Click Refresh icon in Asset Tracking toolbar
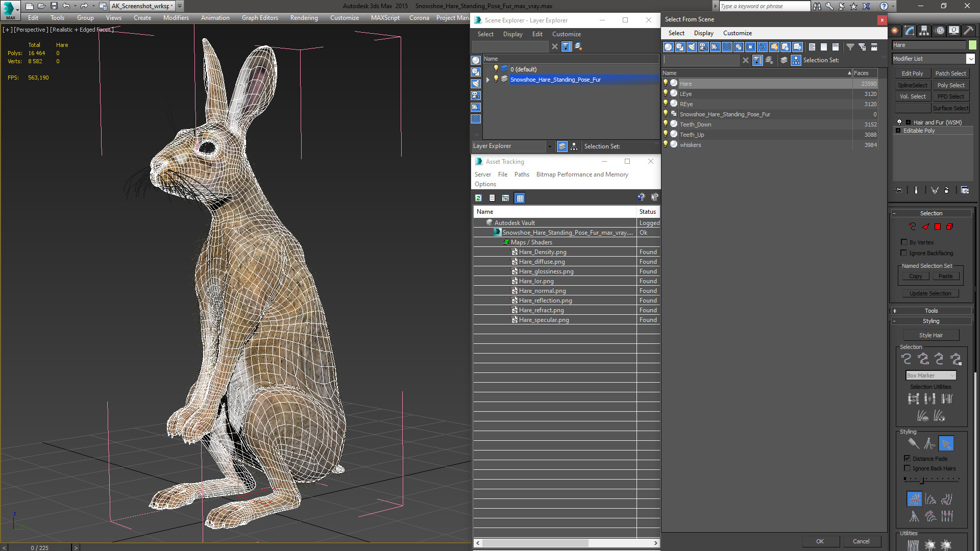 tap(478, 198)
